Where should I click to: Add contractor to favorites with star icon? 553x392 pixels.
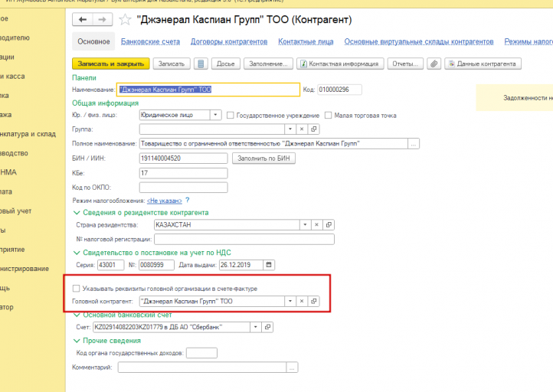(x=125, y=19)
